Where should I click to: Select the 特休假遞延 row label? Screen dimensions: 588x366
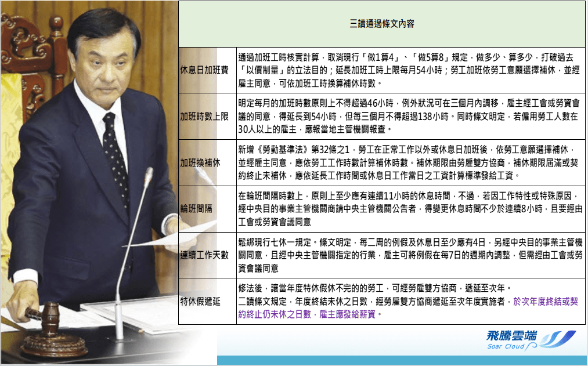(x=200, y=302)
